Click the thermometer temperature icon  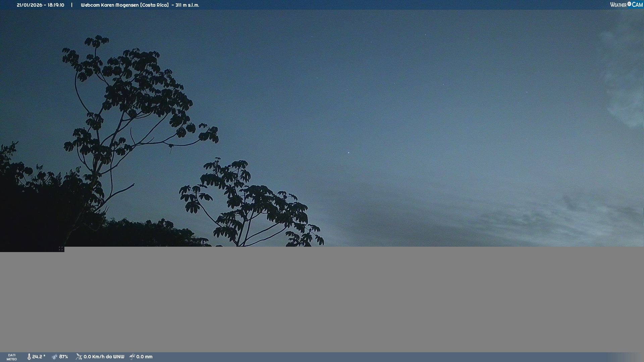click(29, 357)
